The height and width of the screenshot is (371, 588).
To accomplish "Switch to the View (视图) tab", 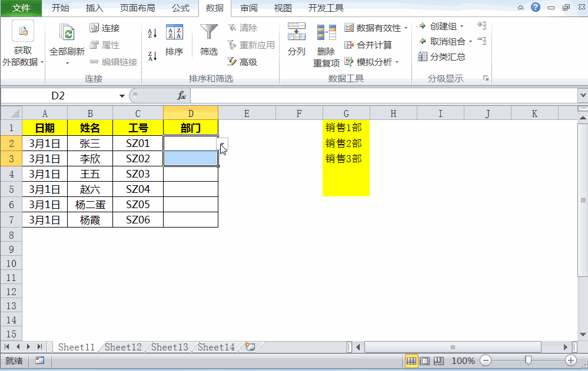I will 283,8.
